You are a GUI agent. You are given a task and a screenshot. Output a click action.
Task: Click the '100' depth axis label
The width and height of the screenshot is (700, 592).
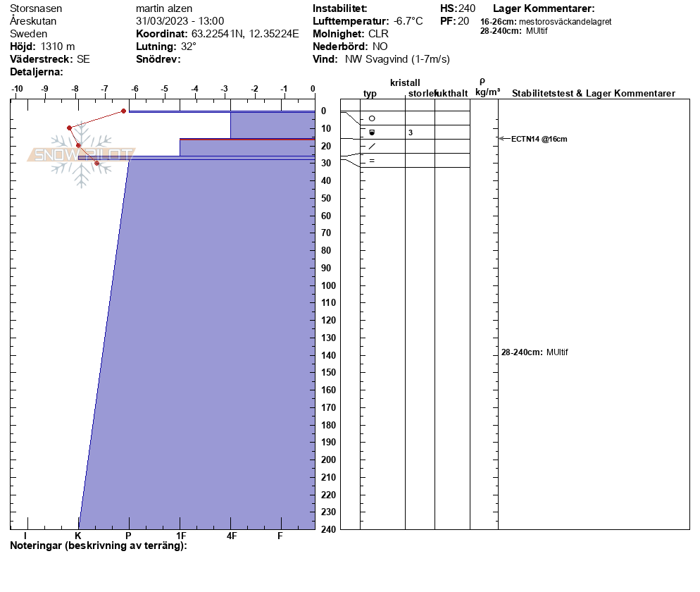329,285
